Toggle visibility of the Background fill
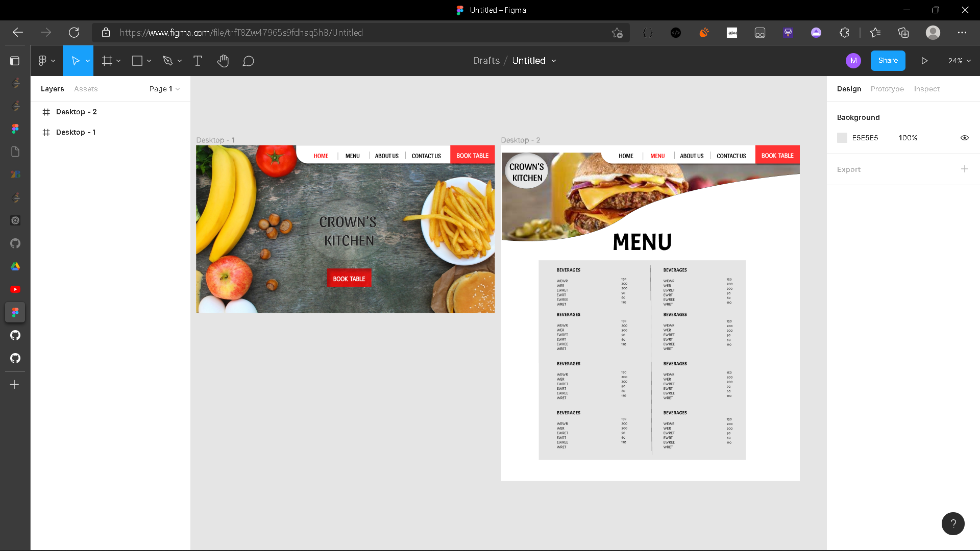 964,138
